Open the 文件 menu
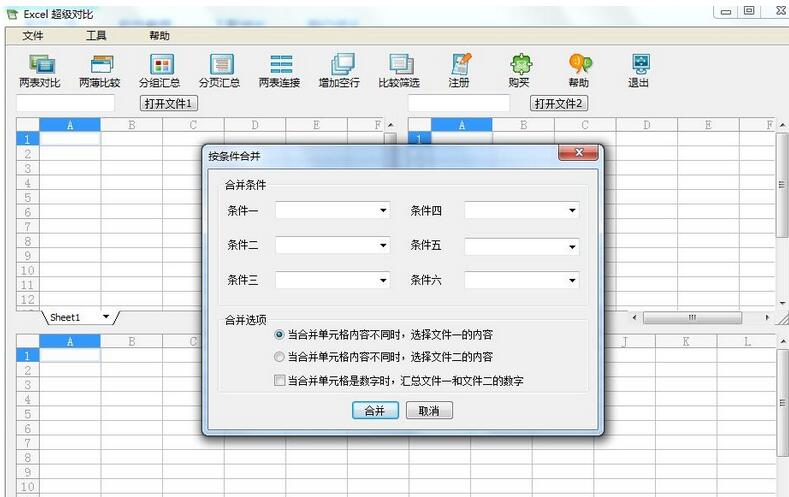Screen dimensions: 789x497 coord(33,36)
